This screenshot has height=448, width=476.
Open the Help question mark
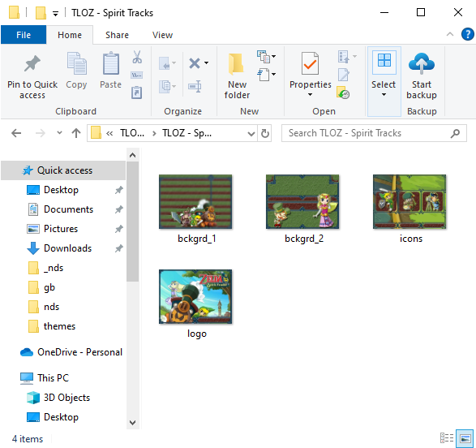[467, 34]
